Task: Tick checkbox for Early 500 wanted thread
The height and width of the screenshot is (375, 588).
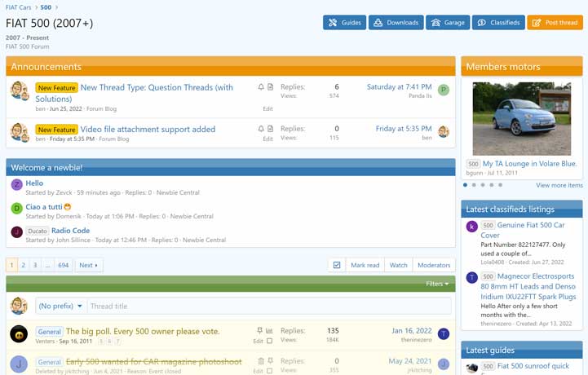Action: pyautogui.click(x=269, y=371)
